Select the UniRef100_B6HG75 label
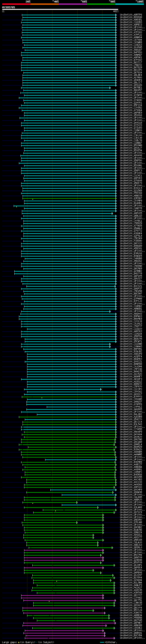146x644 pixels. 131,371
